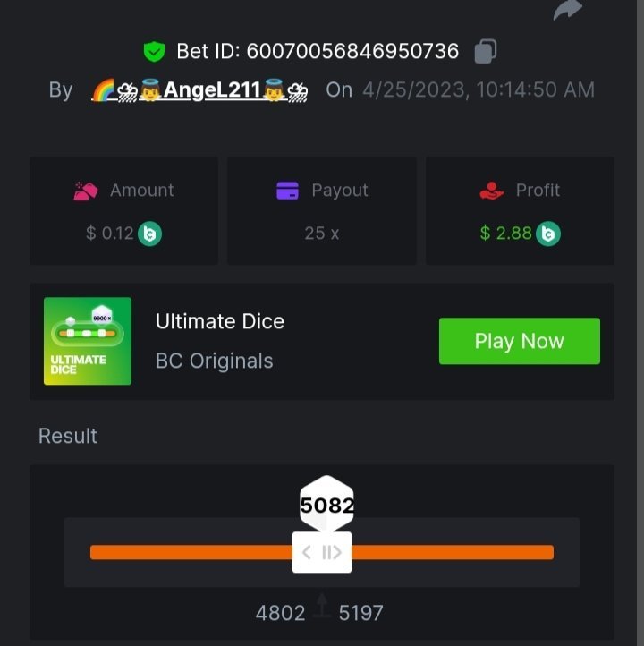Viewport: 644px width, 646px height.
Task: Click the currency coin beside $ 0.12
Action: pos(149,234)
